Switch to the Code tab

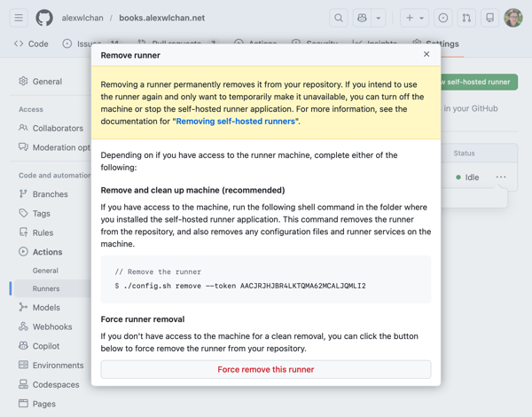[31, 43]
